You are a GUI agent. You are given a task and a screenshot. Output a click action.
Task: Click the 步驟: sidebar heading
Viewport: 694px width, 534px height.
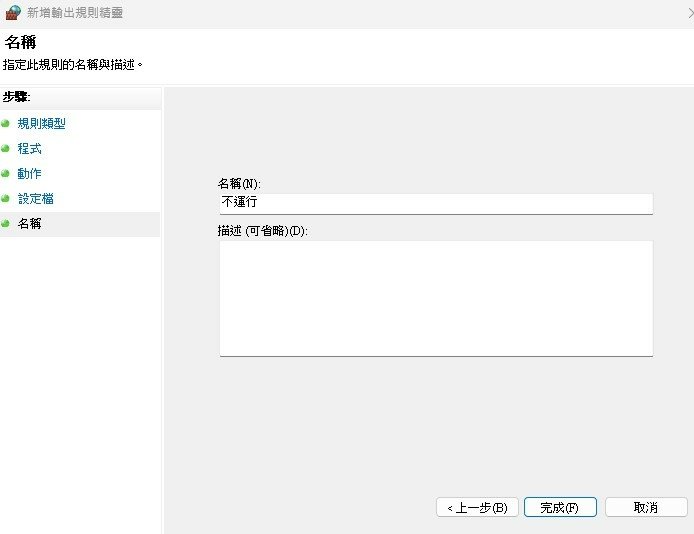coord(16,96)
